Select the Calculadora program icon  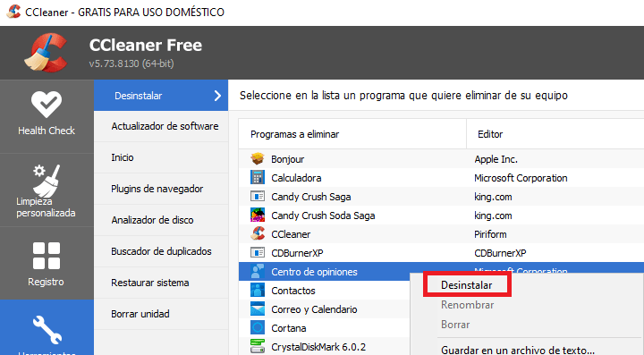pos(258,178)
